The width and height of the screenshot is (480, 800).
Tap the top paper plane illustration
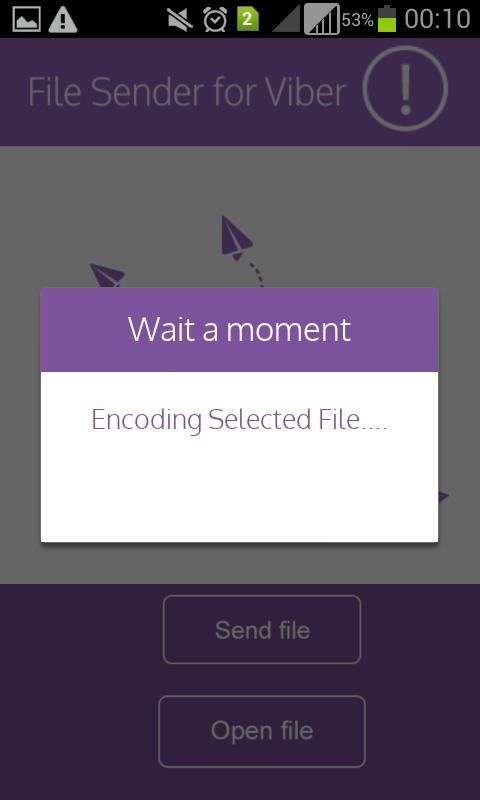(x=236, y=238)
